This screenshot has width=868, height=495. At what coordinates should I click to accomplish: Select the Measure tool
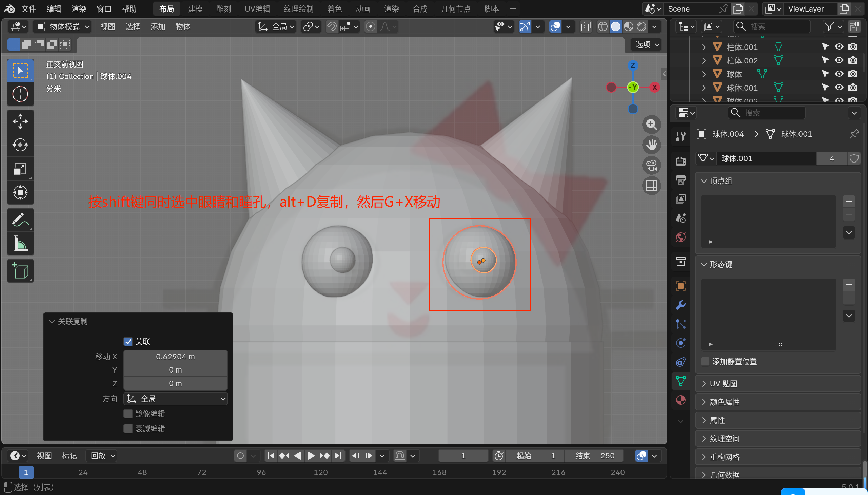[20, 243]
